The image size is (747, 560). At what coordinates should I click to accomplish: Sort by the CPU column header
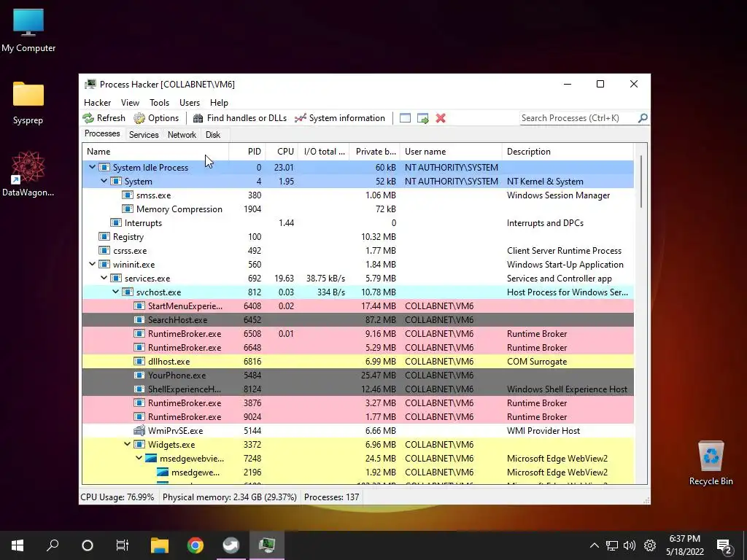coord(282,152)
